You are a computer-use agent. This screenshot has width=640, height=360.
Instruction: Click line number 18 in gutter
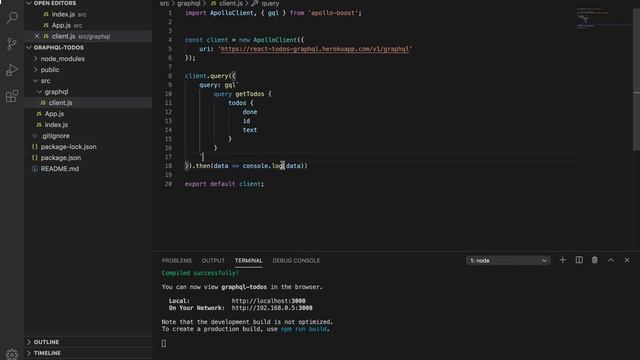pyautogui.click(x=168, y=166)
